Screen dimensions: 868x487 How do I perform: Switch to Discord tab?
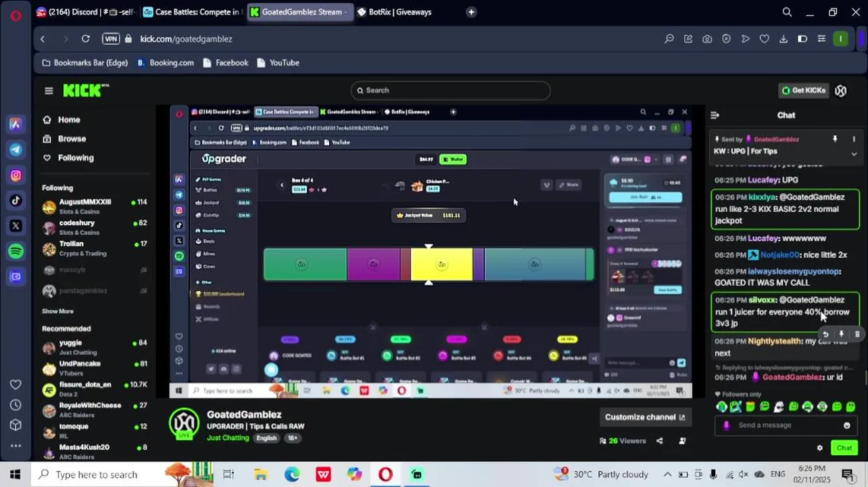[86, 12]
